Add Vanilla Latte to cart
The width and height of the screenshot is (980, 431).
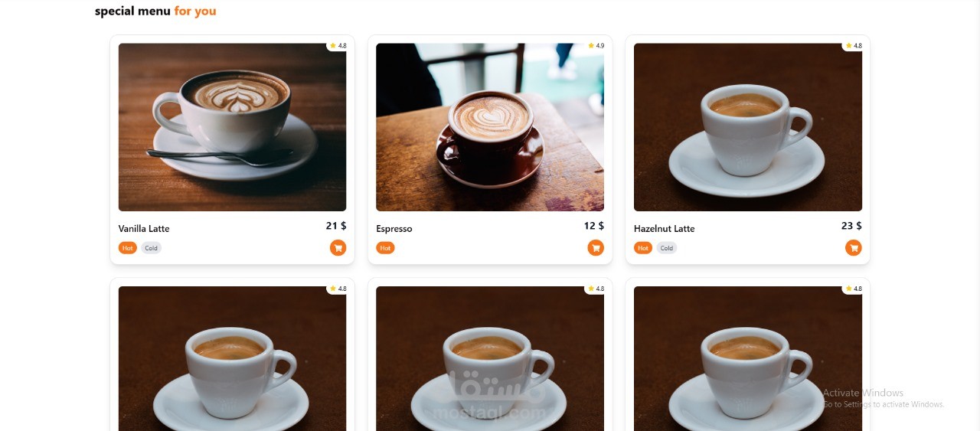click(x=338, y=247)
